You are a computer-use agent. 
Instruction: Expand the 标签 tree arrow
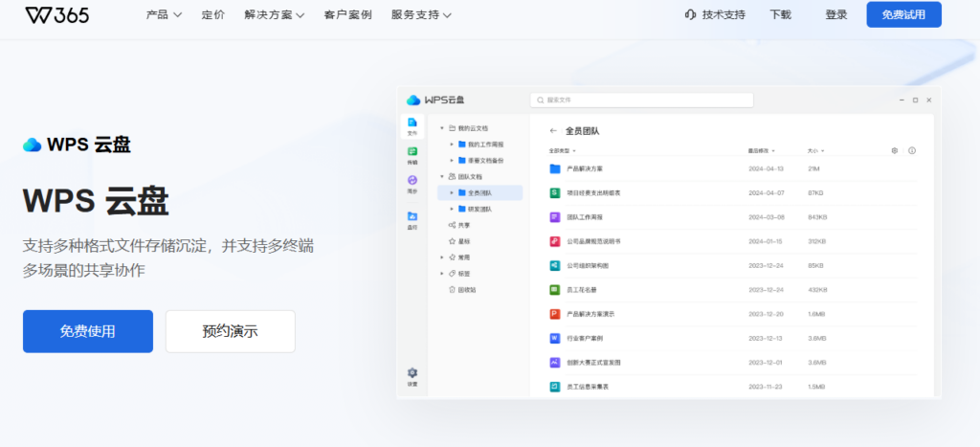(442, 274)
